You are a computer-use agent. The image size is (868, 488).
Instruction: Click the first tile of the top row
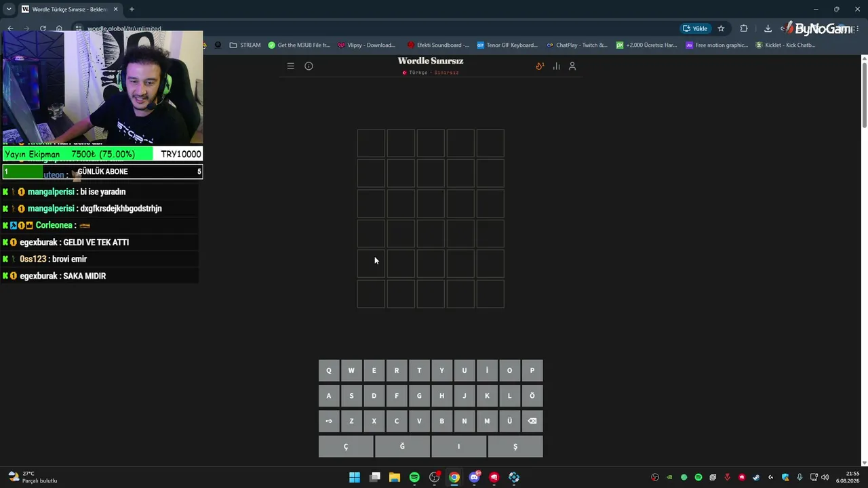(371, 144)
